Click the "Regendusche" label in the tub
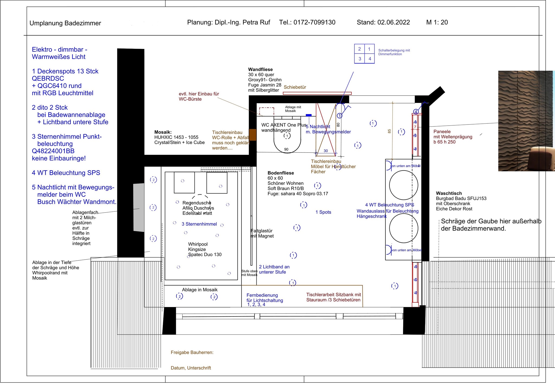This screenshot has height=392, width=555. pos(196,203)
